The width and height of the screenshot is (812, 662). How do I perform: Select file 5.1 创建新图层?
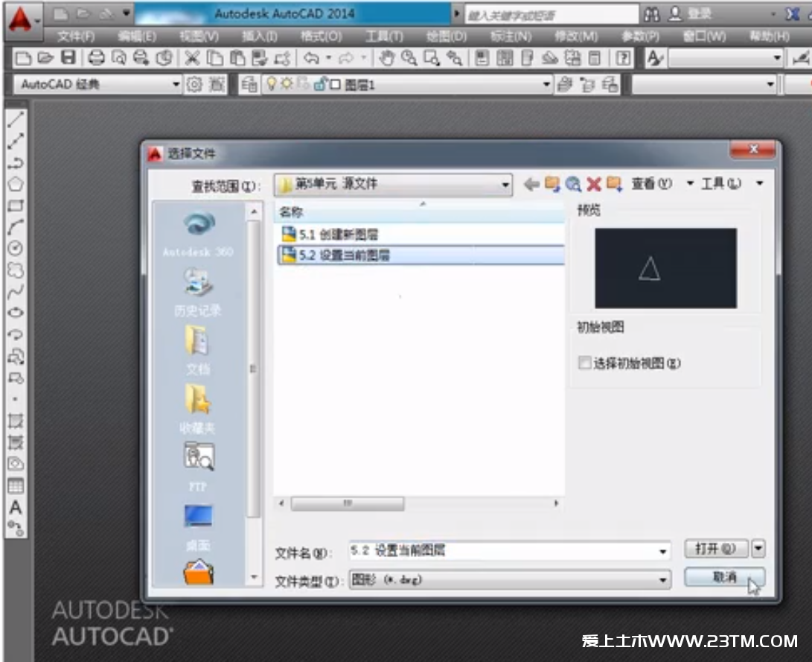pos(421,234)
